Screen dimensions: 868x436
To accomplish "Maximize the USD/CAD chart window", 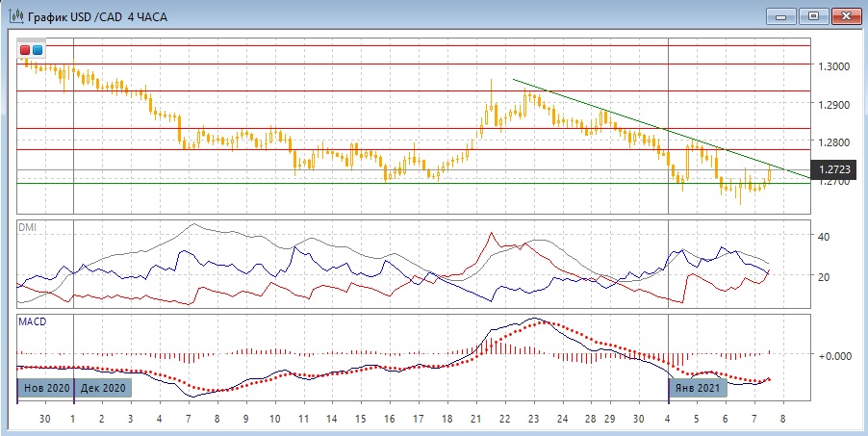I will tap(814, 16).
